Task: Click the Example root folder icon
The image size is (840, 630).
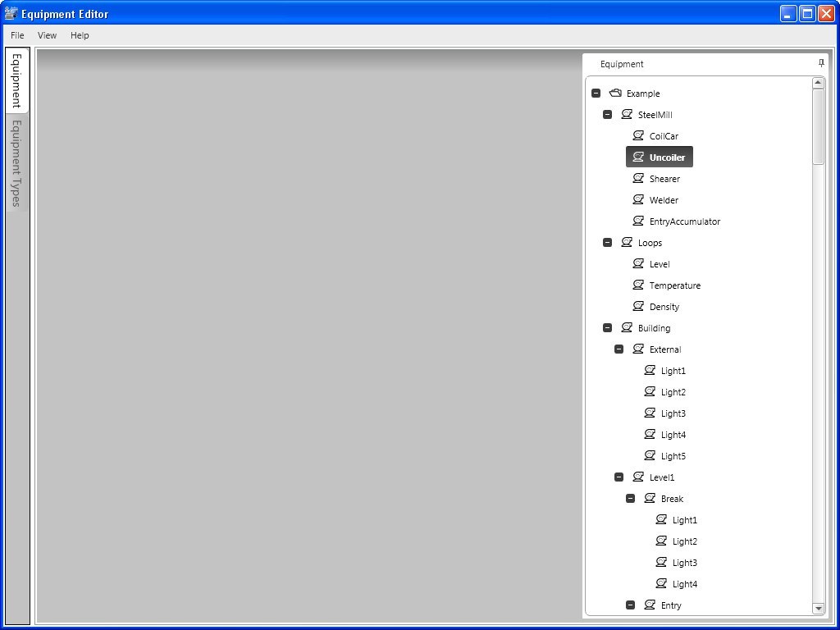Action: (616, 93)
